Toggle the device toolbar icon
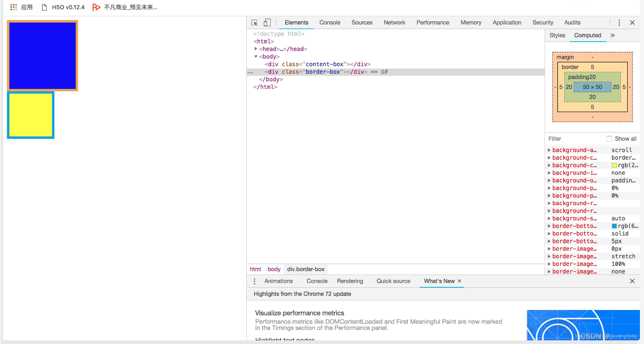644x344 pixels. (267, 23)
